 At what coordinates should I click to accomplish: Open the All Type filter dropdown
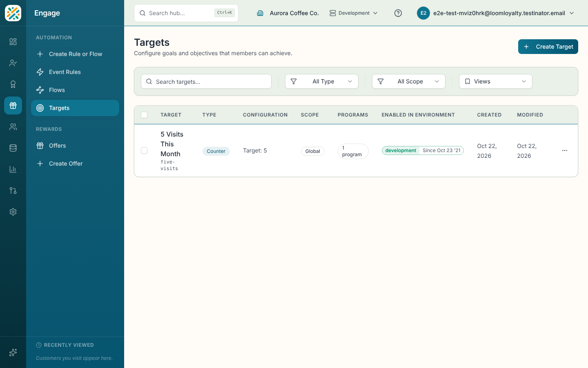pyautogui.click(x=322, y=81)
